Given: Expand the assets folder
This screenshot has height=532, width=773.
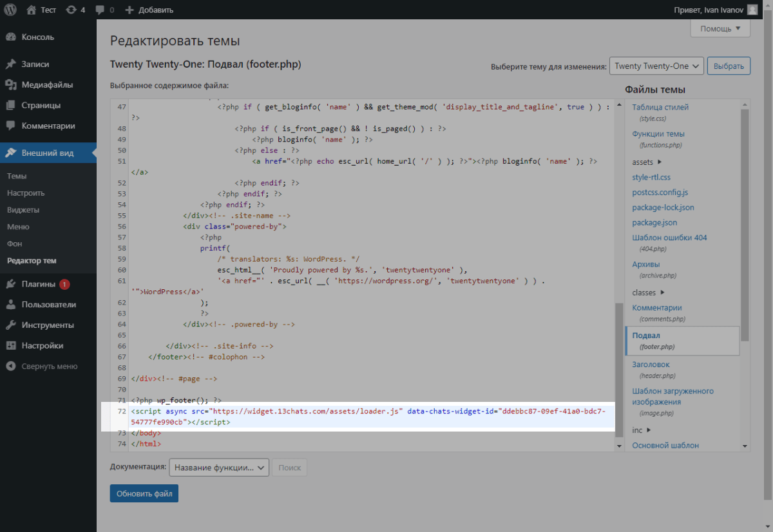Looking at the screenshot, I should coord(647,162).
